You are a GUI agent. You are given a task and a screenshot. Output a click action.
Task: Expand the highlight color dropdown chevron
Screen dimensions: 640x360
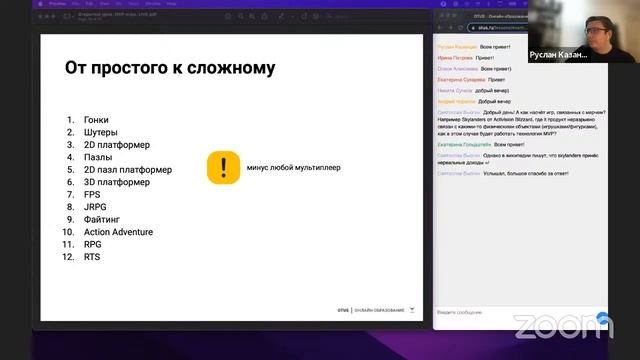point(292,16)
